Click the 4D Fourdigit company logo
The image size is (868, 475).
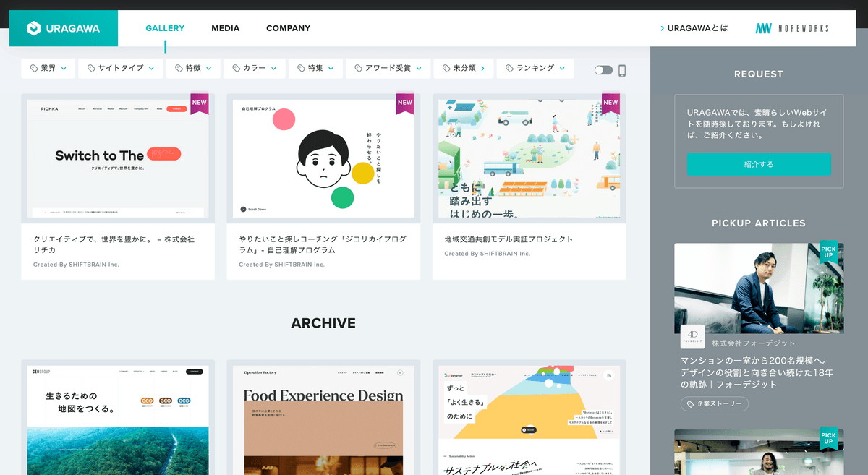pyautogui.click(x=692, y=337)
